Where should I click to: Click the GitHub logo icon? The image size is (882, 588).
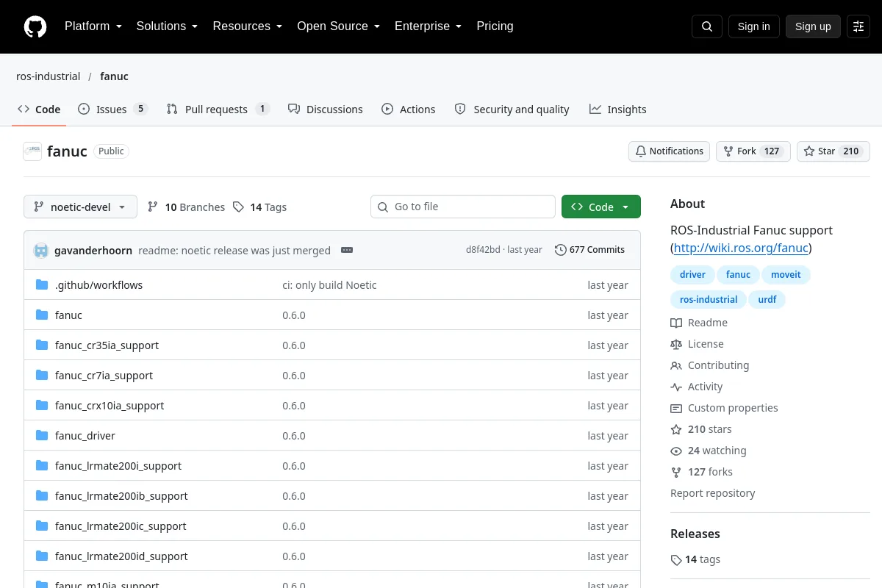tap(35, 26)
